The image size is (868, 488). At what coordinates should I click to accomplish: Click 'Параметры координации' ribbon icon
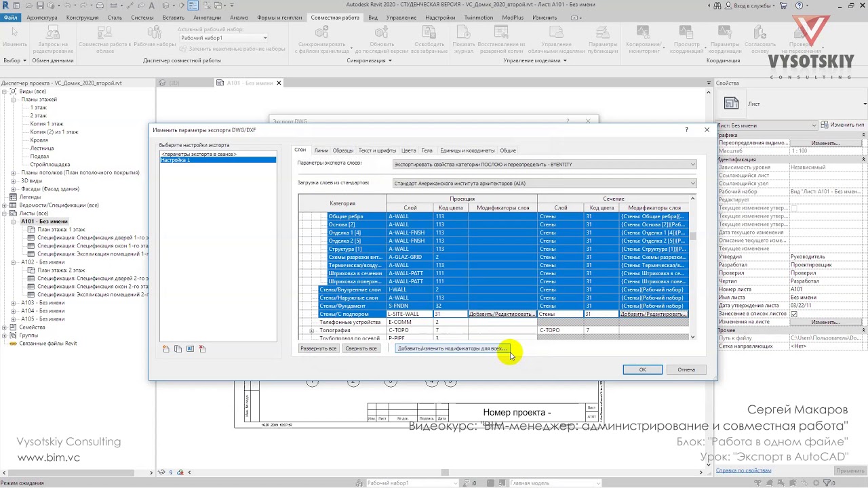click(x=725, y=32)
